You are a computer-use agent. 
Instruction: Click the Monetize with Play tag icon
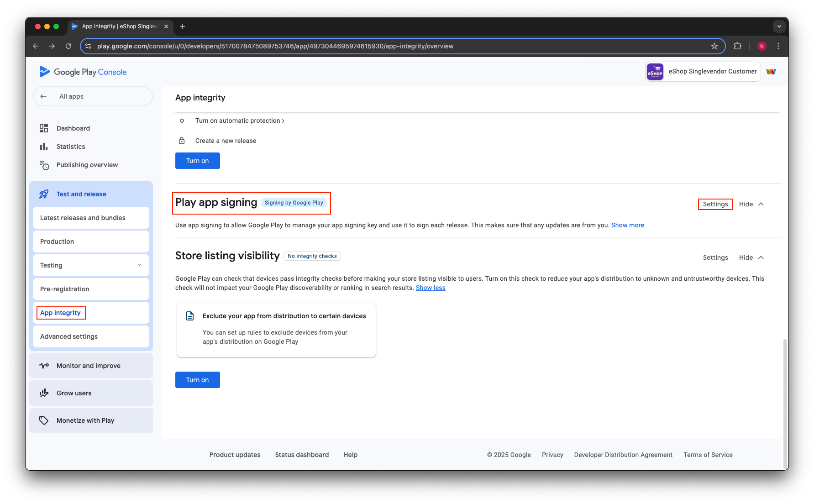click(44, 420)
